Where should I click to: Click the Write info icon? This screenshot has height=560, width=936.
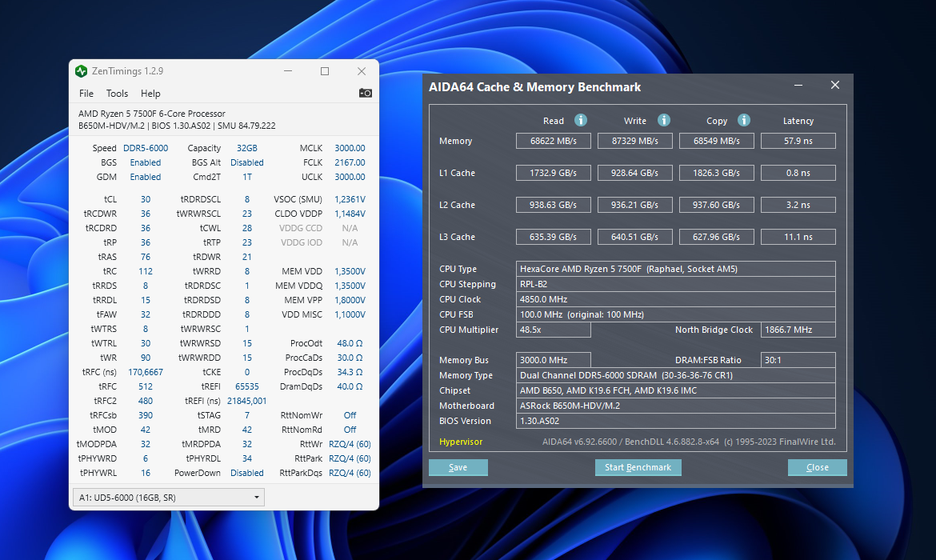(663, 120)
